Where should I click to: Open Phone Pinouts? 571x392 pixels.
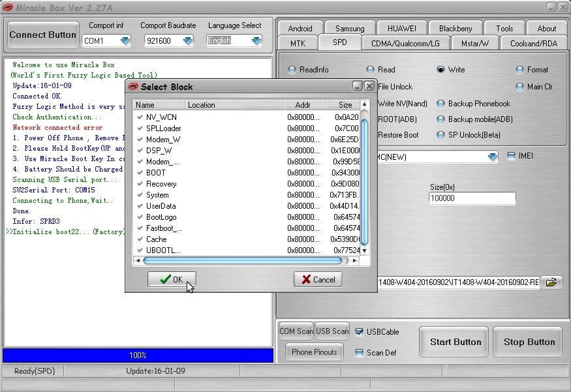tap(315, 352)
